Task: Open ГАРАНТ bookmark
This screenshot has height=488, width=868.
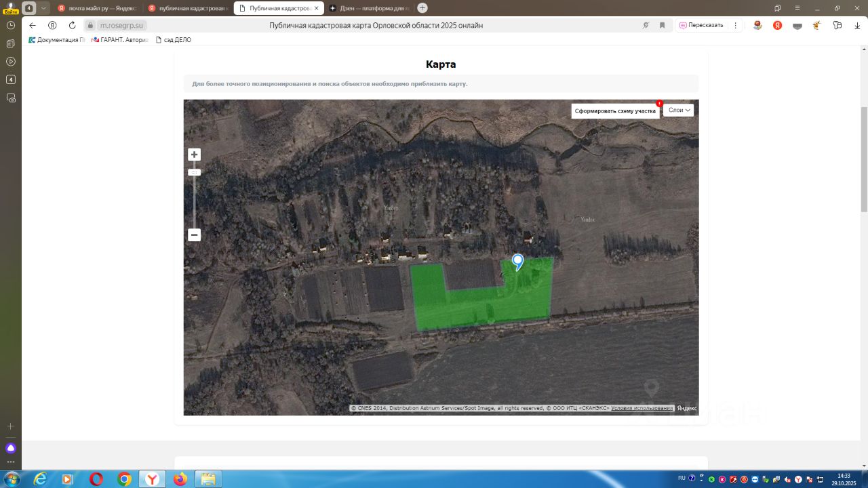Action: click(x=119, y=40)
